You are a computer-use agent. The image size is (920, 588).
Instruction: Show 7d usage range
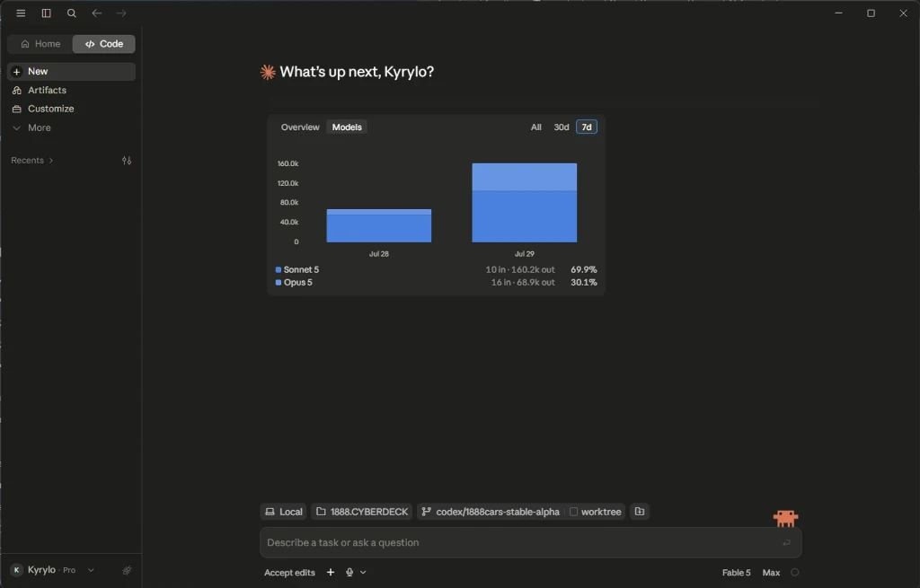[586, 127]
